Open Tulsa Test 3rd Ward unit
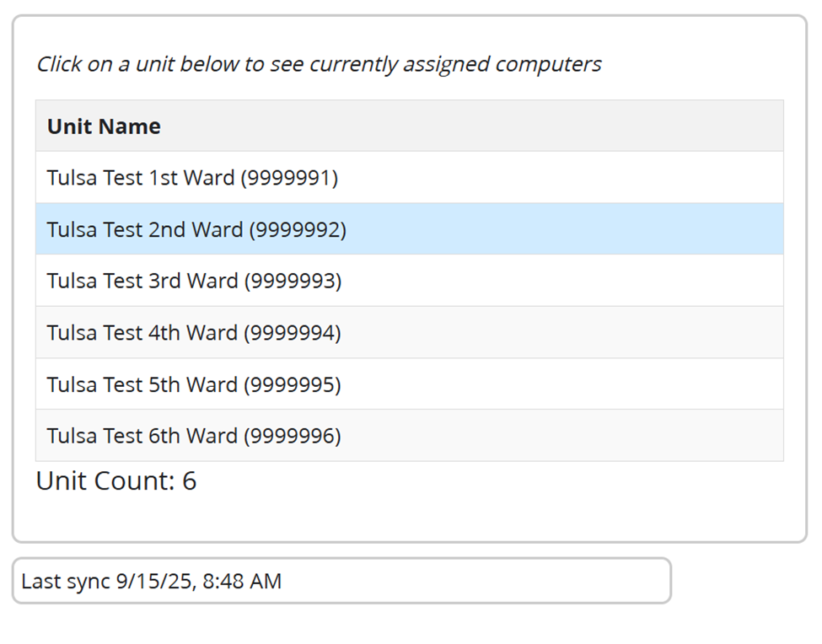 (x=194, y=281)
